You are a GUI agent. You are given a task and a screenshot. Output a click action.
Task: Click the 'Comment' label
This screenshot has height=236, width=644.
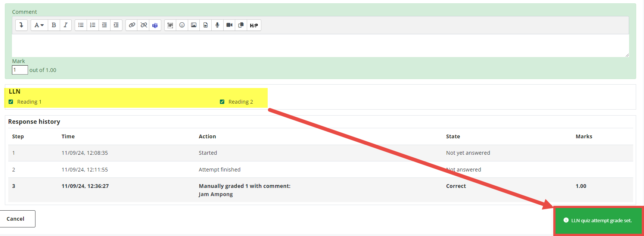(x=25, y=12)
